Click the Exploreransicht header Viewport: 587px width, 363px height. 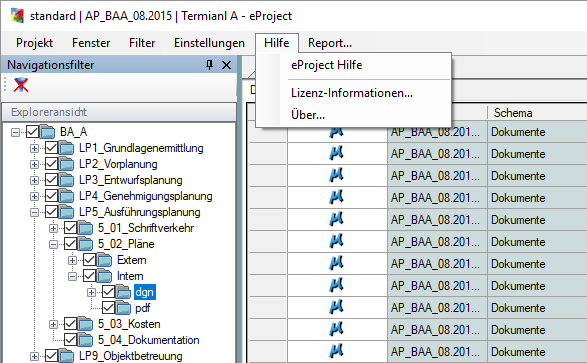pyautogui.click(x=119, y=112)
